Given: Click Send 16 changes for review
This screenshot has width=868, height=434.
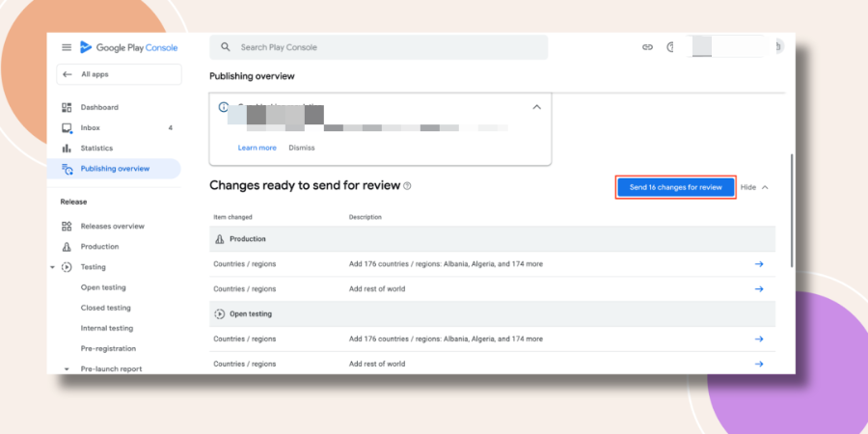Looking at the screenshot, I should 676,188.
